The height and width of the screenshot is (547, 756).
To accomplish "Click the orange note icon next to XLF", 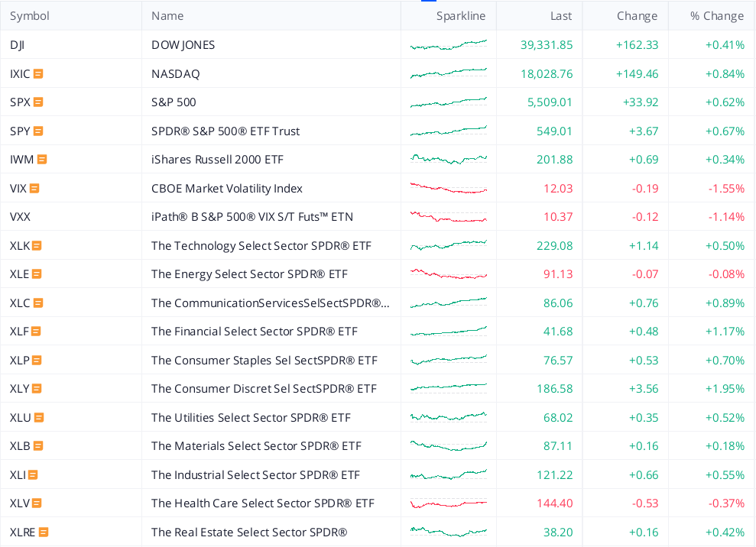I will click(36, 332).
